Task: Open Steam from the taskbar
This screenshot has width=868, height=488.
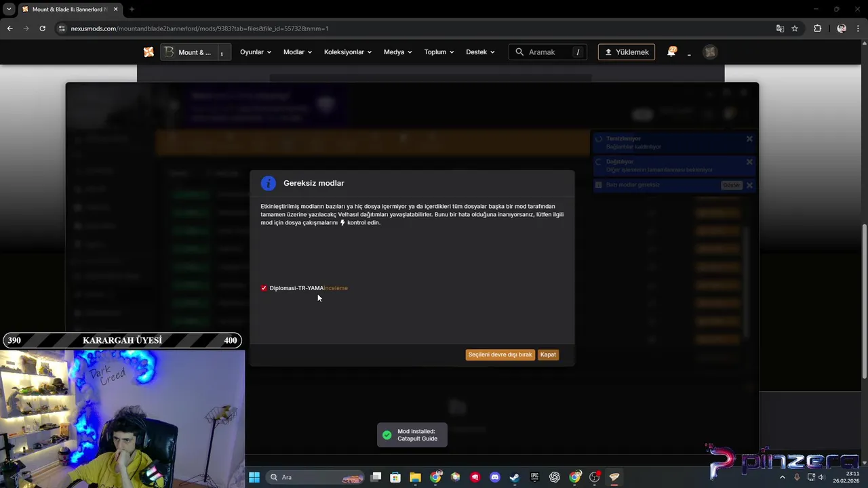Action: coord(515,477)
